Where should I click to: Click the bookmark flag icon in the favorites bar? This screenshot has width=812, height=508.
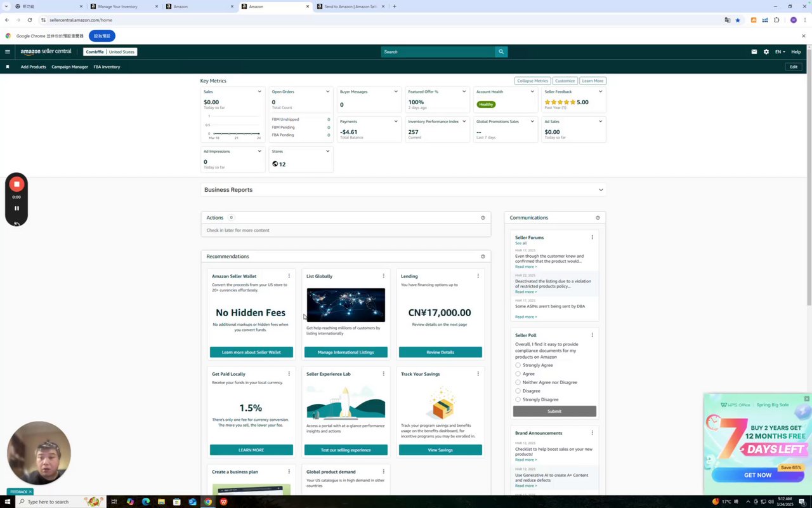tap(8, 67)
